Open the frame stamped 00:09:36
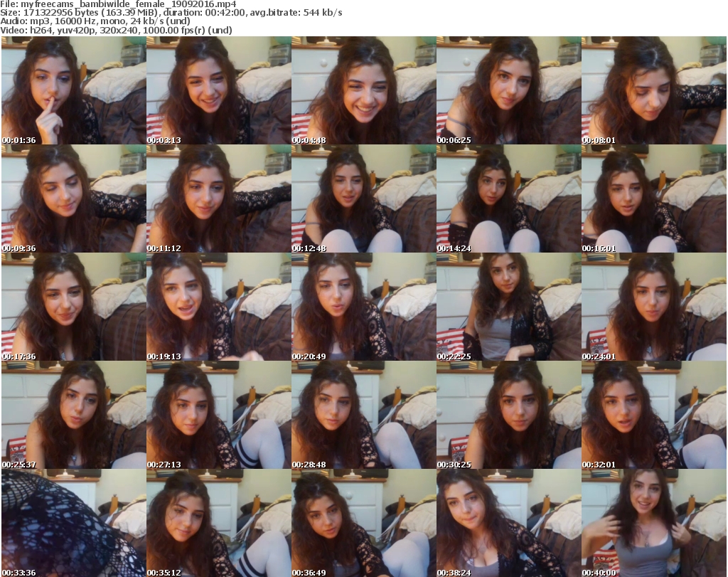The height and width of the screenshot is (577, 728). pyautogui.click(x=74, y=198)
